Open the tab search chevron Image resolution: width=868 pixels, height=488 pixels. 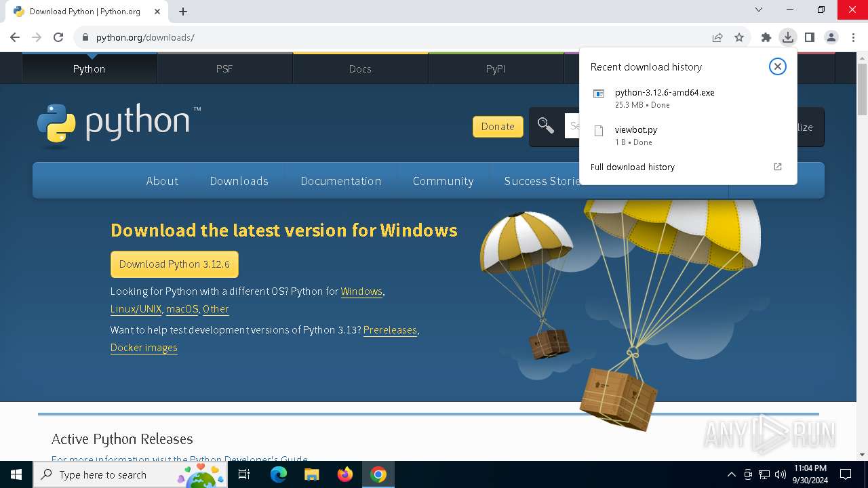(759, 9)
